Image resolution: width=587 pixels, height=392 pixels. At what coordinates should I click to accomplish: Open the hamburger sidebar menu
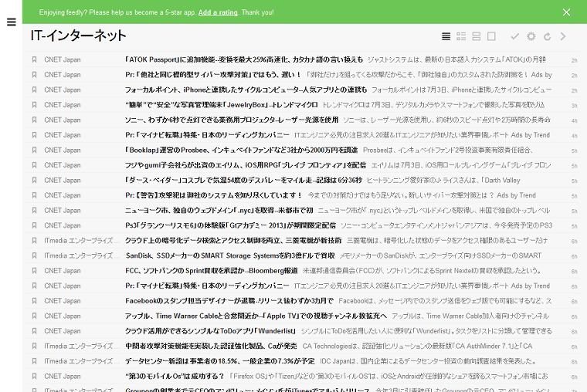coord(12,22)
